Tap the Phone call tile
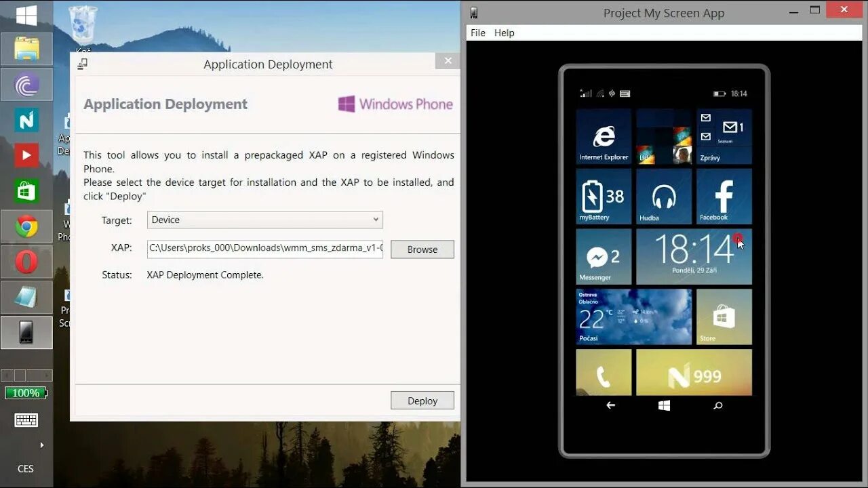Screen dimensions: 868x488 (x=604, y=372)
